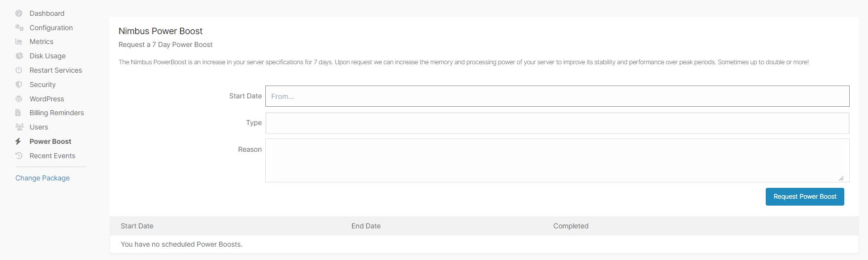Go to the Users page
The height and width of the screenshot is (260, 868).
(x=39, y=127)
